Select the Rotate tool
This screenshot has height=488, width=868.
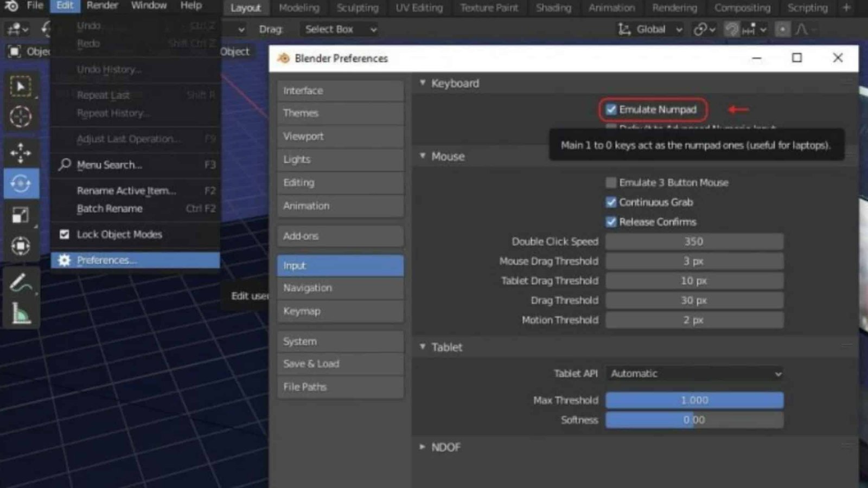(x=21, y=183)
